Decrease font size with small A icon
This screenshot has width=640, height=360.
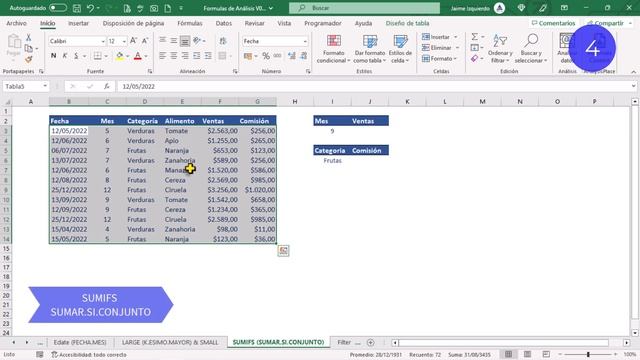click(144, 41)
